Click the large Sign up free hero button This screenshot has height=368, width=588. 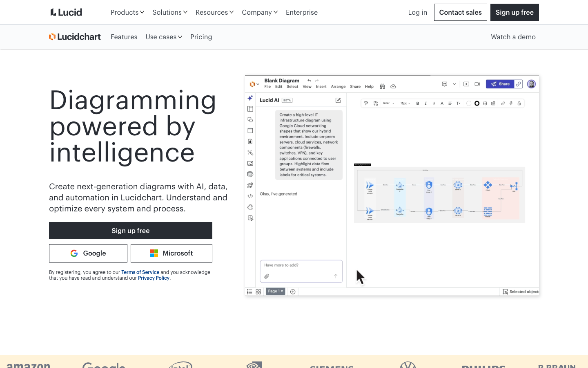(131, 231)
